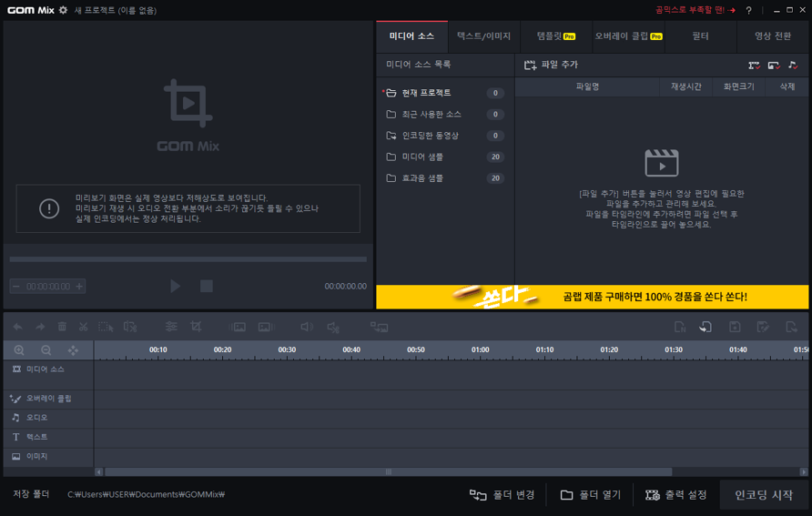The image size is (812, 516).
Task: Click the preview seek bar
Action: pyautogui.click(x=188, y=259)
